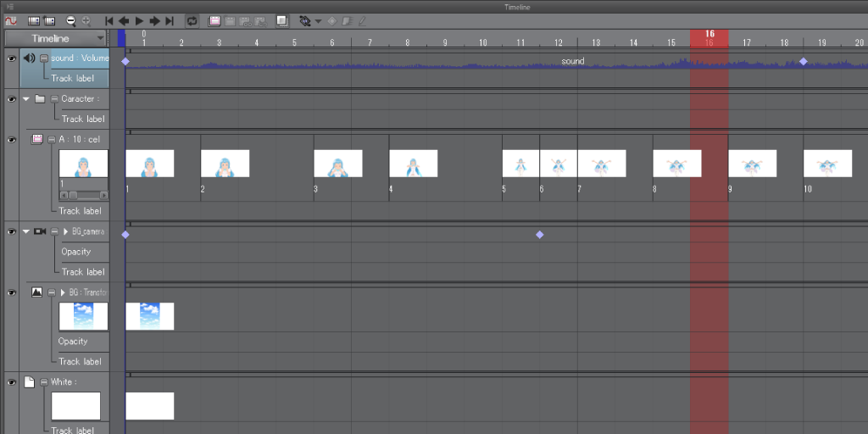
Task: Expand the BG_camera keyframe disclosure triangle
Action: point(65,231)
